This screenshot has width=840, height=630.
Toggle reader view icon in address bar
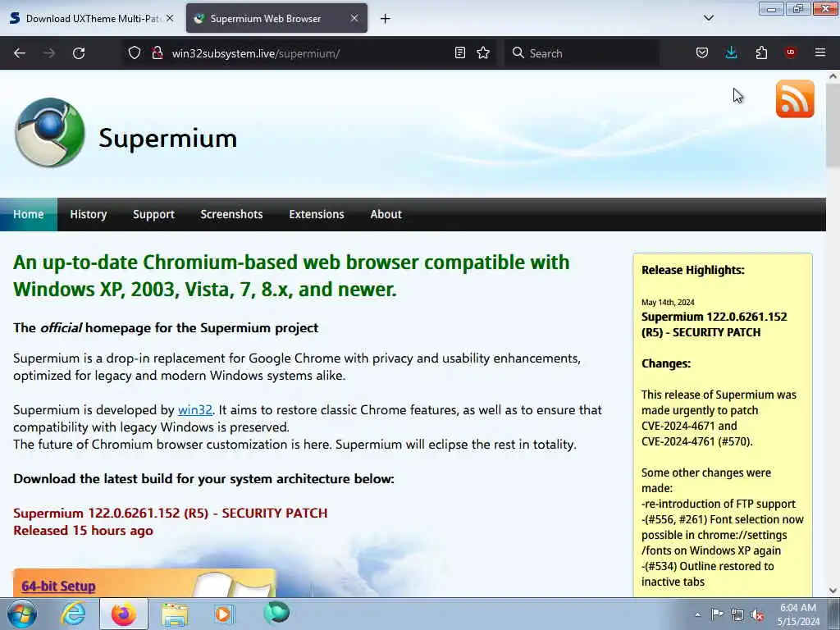pos(459,52)
